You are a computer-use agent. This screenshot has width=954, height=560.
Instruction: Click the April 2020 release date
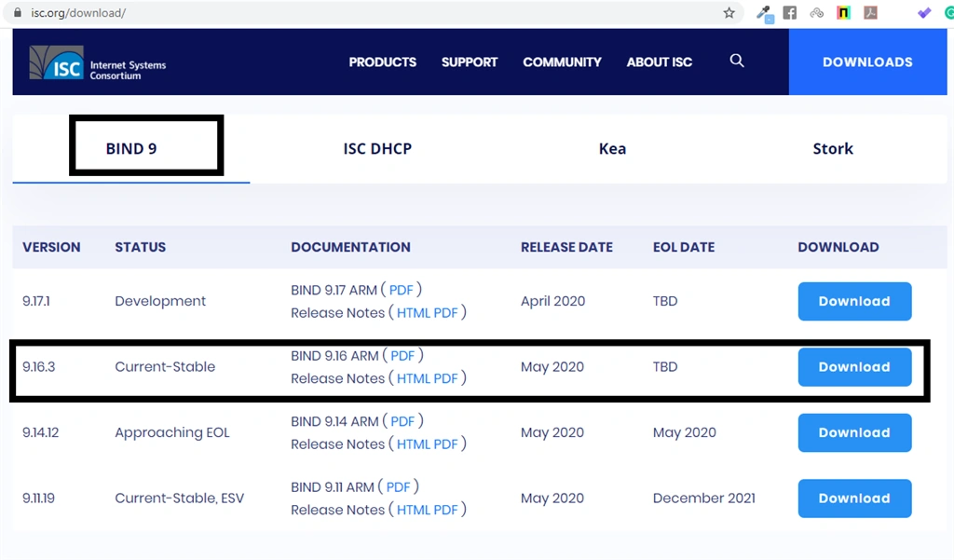[x=553, y=301]
